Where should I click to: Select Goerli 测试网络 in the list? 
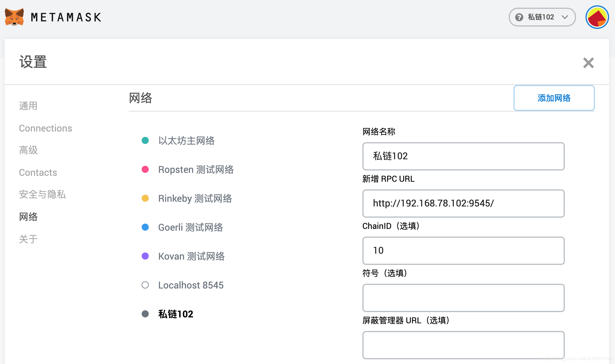click(191, 227)
